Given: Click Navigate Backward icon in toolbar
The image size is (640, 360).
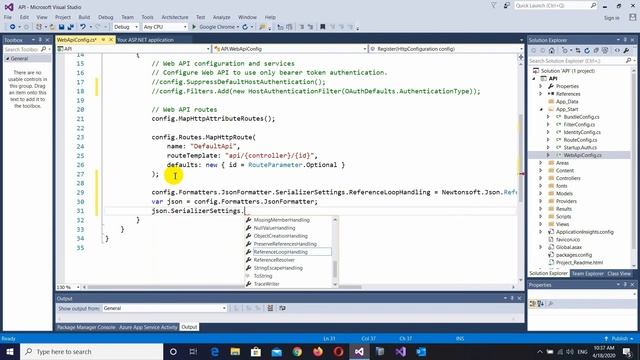Looking at the screenshot, I should click(12, 27).
